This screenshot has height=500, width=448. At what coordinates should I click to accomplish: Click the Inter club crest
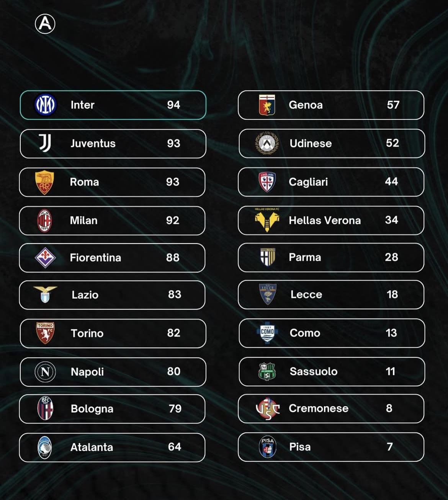(45, 105)
